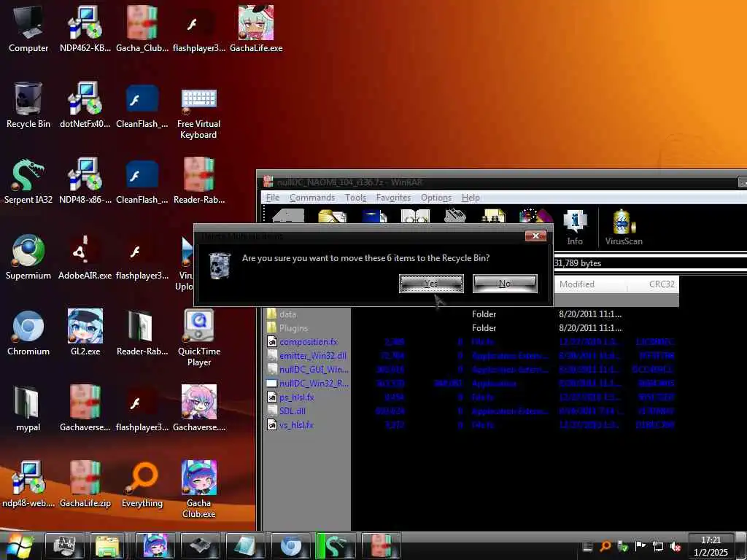The image size is (747, 560).
Task: Select the Computer desktop icon
Action: pyautogui.click(x=28, y=28)
